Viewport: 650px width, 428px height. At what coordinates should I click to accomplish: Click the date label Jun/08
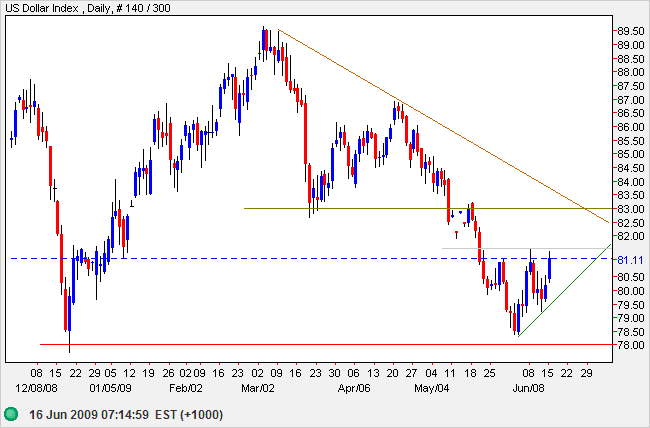point(529,389)
